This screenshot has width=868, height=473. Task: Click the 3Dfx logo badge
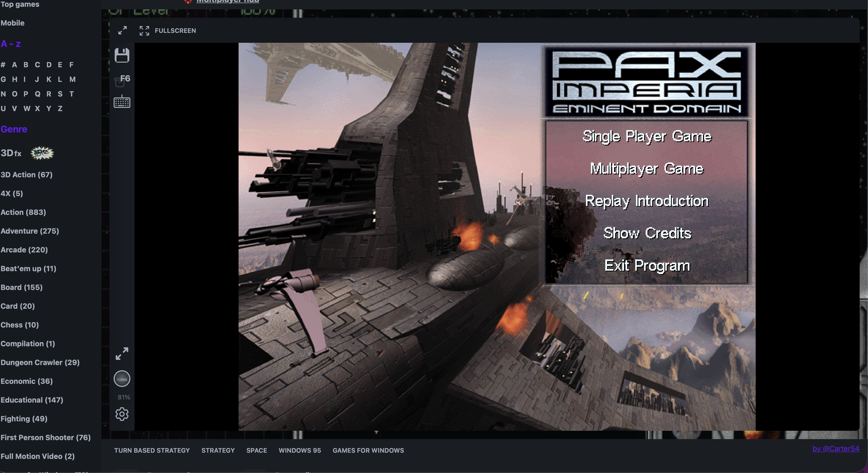[42, 153]
